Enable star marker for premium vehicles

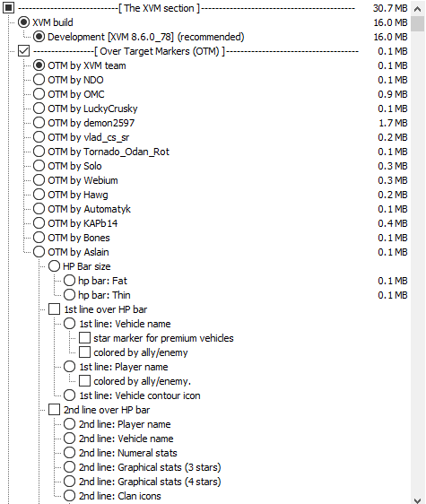(x=84, y=338)
